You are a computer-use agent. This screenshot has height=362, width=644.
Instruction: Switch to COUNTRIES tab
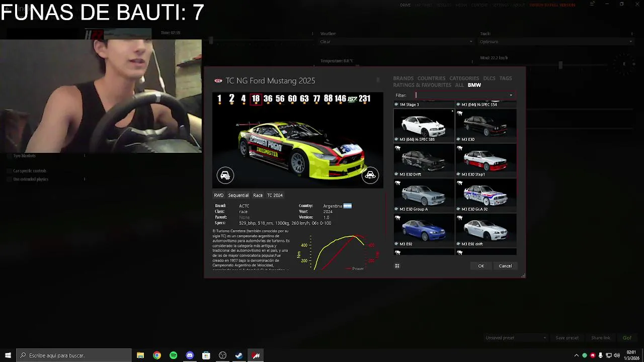[431, 78]
